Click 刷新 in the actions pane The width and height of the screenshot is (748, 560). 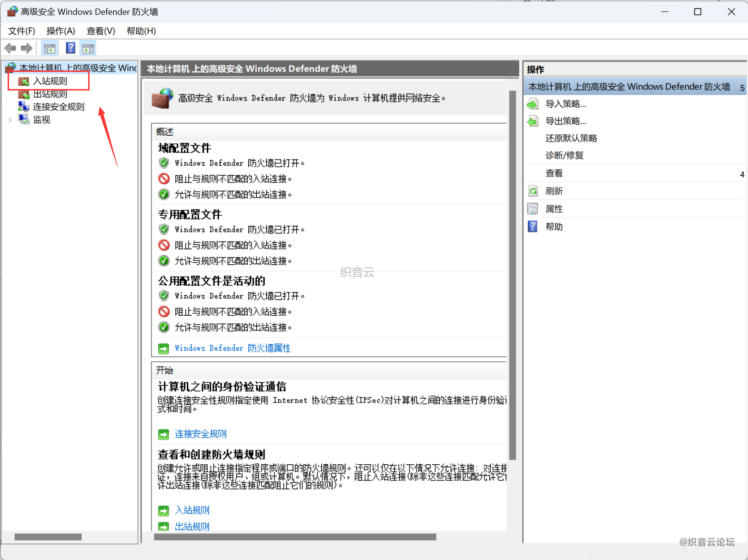point(554,191)
